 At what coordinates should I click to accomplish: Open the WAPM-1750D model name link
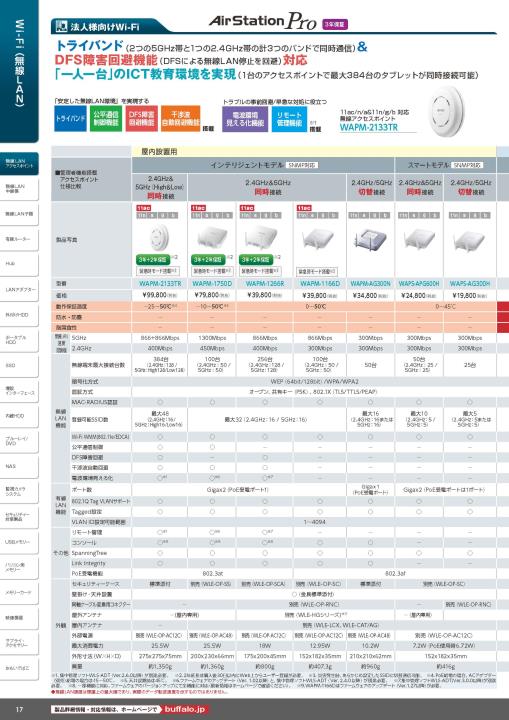[x=212, y=284]
